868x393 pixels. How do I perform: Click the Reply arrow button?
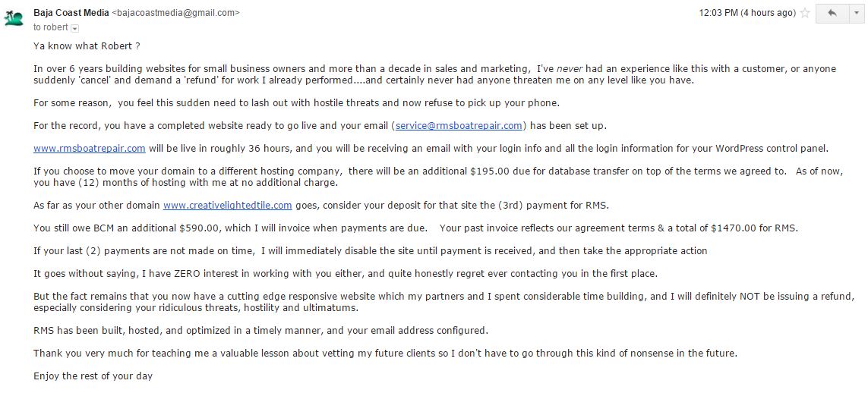pyautogui.click(x=832, y=14)
